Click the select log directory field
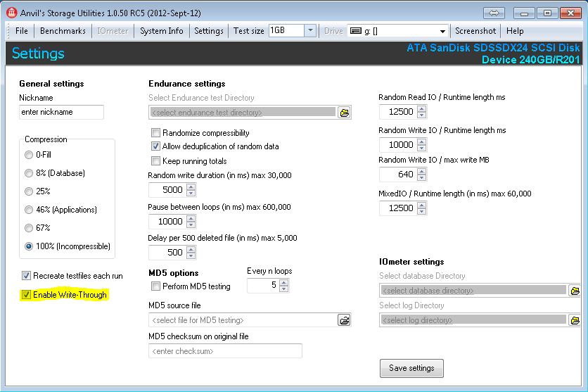This screenshot has width=588, height=392. [473, 320]
